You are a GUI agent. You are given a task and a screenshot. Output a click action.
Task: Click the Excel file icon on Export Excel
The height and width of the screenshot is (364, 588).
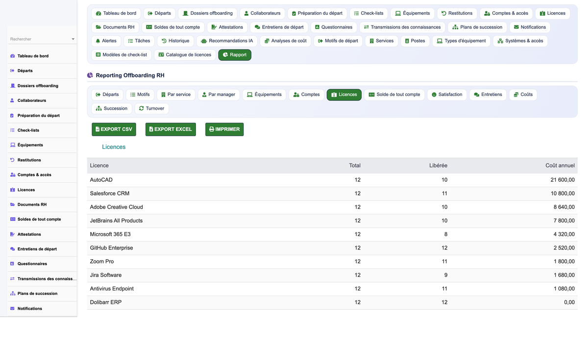(x=151, y=129)
